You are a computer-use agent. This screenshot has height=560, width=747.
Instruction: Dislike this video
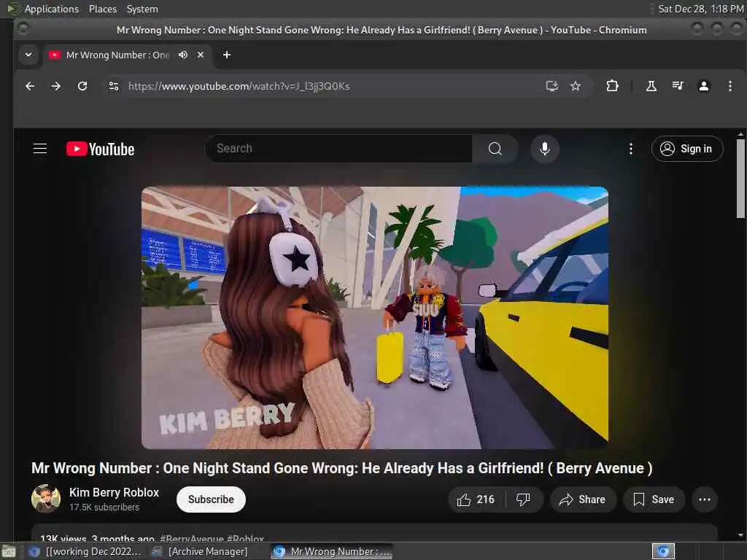pos(523,499)
